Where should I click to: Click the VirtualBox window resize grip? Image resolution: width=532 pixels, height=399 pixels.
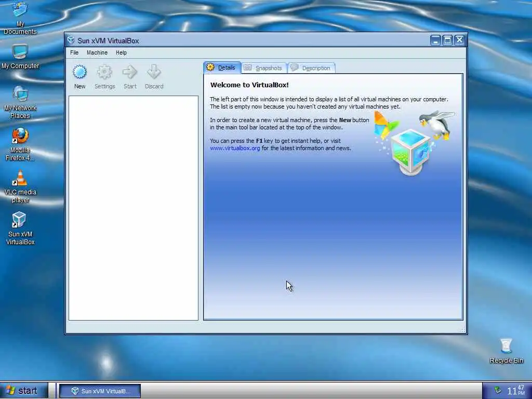462,329
